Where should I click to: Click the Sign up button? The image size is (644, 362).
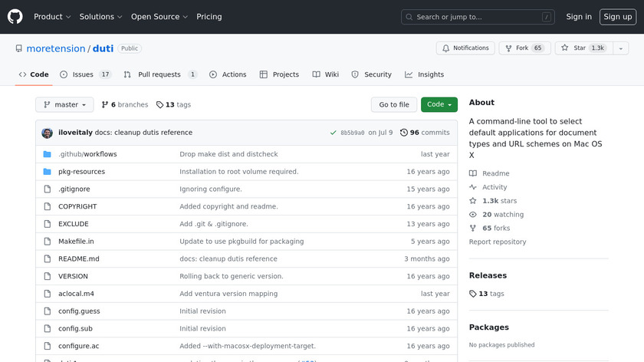(x=618, y=17)
